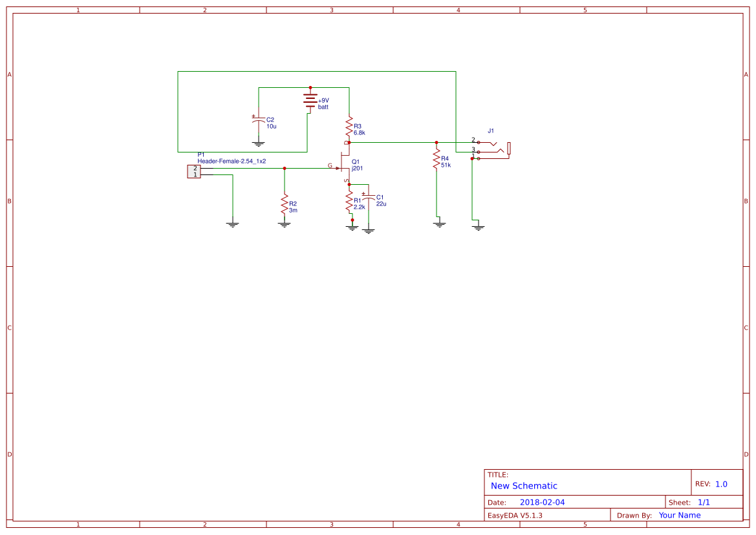Select the R2 value text 3m
This screenshot has height=535, width=756.
[294, 209]
